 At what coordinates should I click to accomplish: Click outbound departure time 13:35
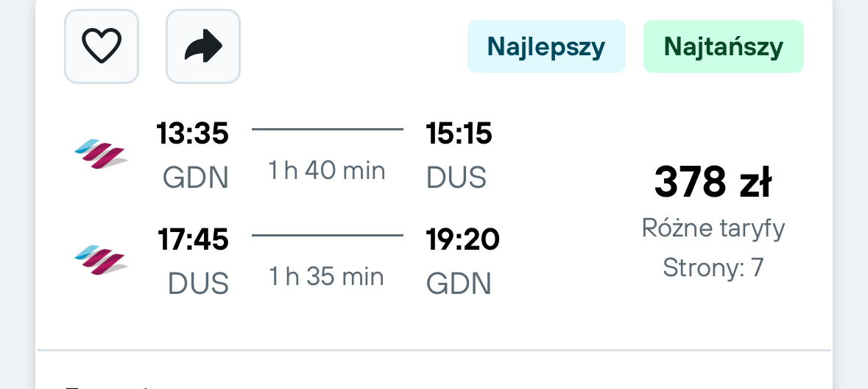click(193, 133)
